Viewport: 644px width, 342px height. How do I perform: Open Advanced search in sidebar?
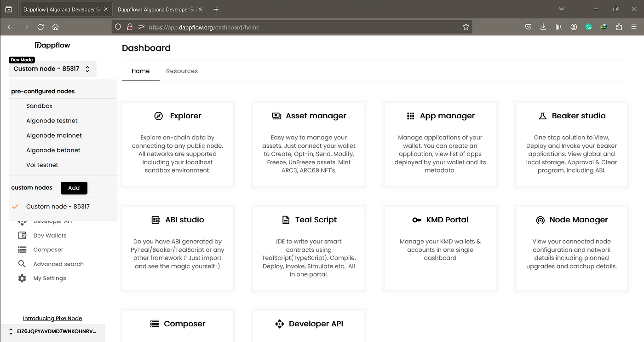pos(58,264)
